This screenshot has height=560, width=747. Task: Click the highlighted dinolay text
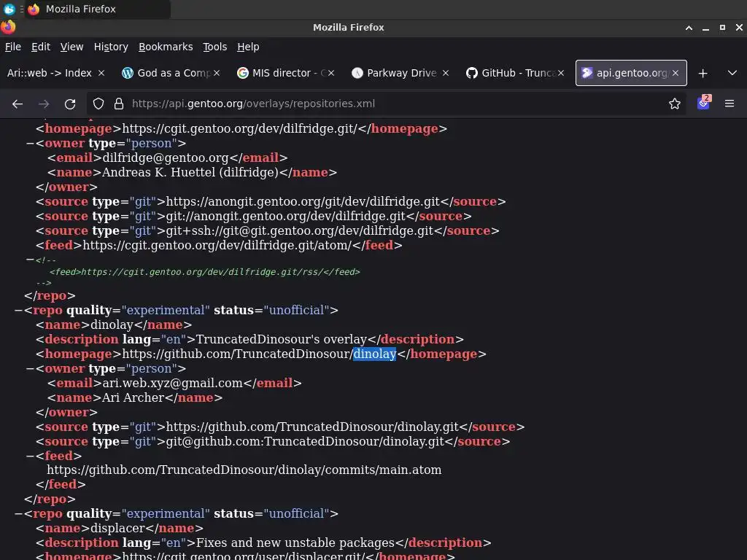click(x=374, y=354)
